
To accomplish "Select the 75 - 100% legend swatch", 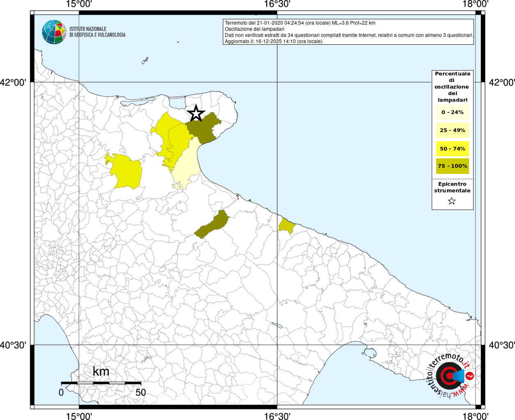I will click(x=452, y=166).
